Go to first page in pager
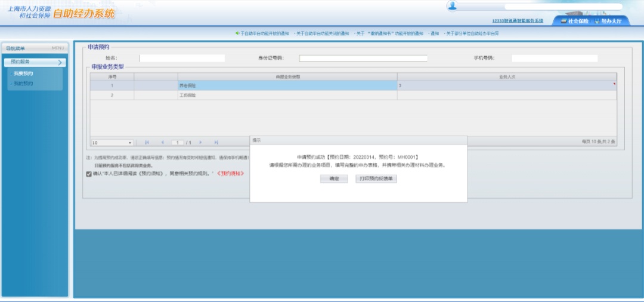This screenshot has width=644, height=302. (x=147, y=143)
